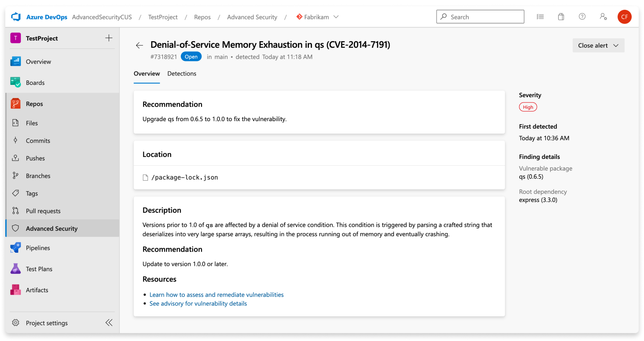Open Pull requests via its icon

click(15, 211)
